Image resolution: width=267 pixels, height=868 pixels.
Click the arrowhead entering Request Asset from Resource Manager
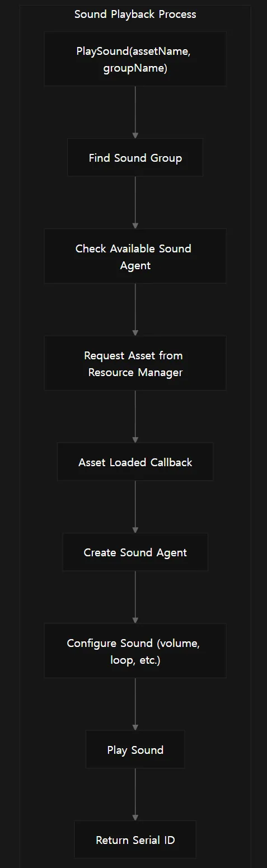tap(135, 332)
